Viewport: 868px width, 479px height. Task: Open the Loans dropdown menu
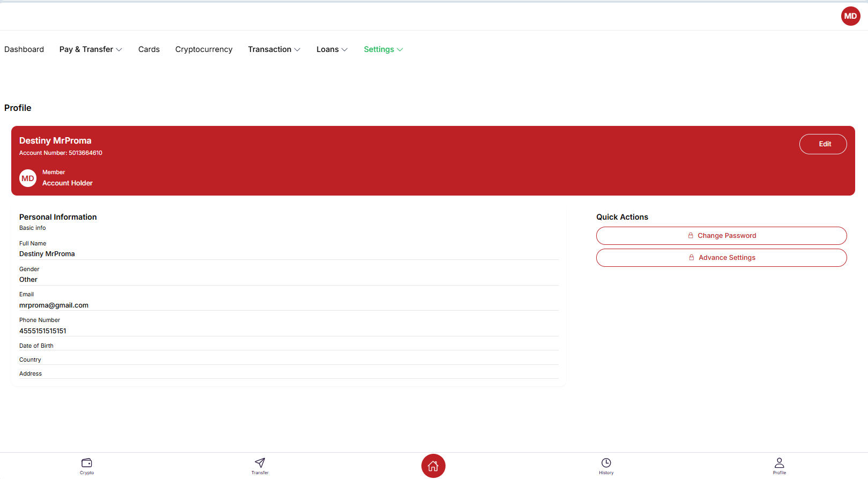click(332, 49)
